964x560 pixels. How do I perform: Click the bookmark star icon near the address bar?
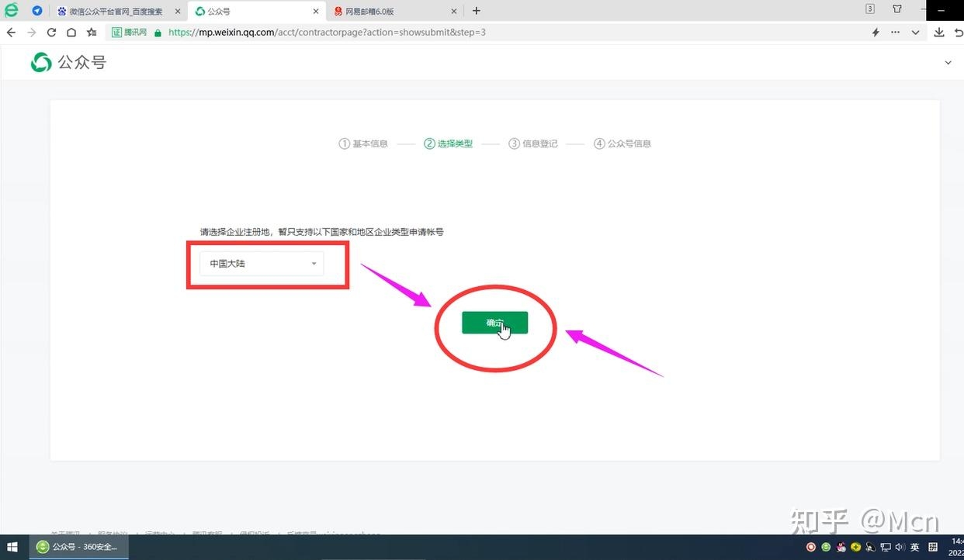pyautogui.click(x=91, y=32)
